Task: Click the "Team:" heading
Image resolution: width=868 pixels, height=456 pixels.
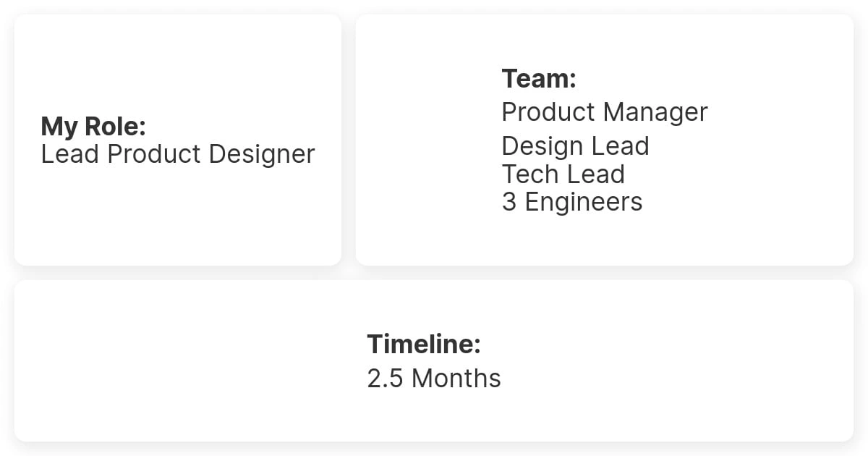Action: tap(539, 78)
